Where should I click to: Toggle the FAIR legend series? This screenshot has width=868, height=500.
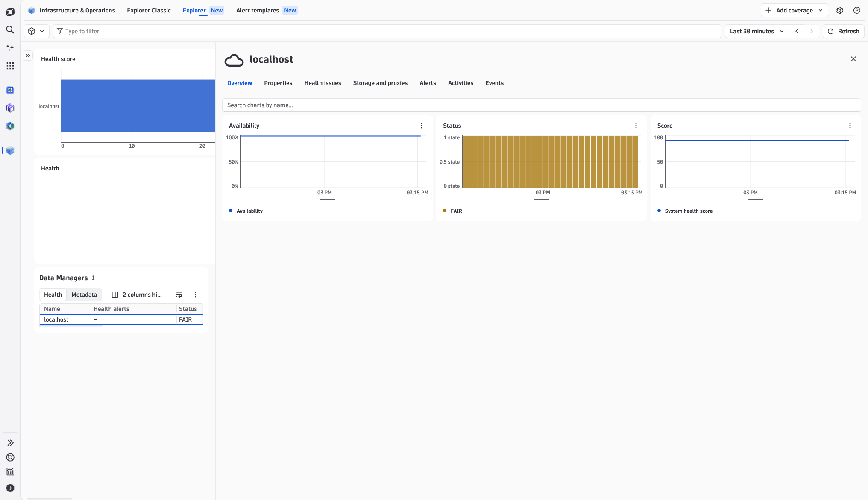[x=452, y=211]
